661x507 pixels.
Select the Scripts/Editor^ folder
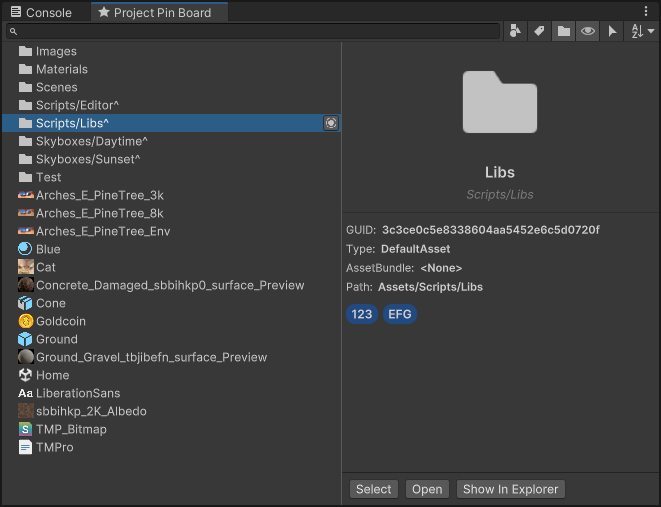[171, 105]
